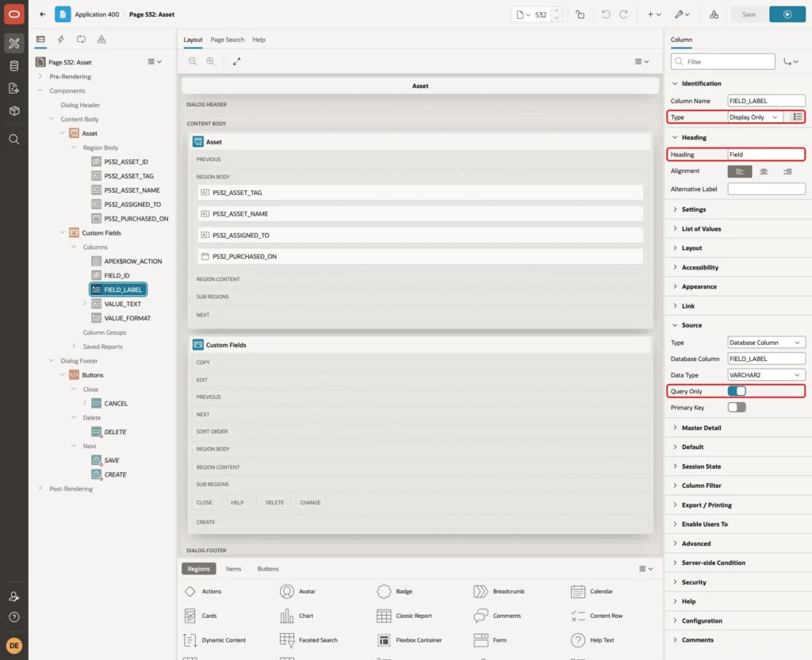
Task: Select the Regions gallery tab
Action: pyautogui.click(x=198, y=569)
